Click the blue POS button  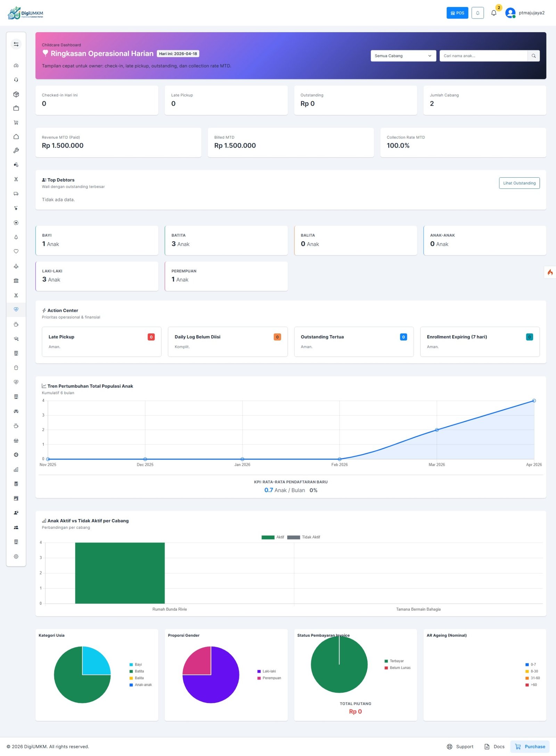(457, 13)
